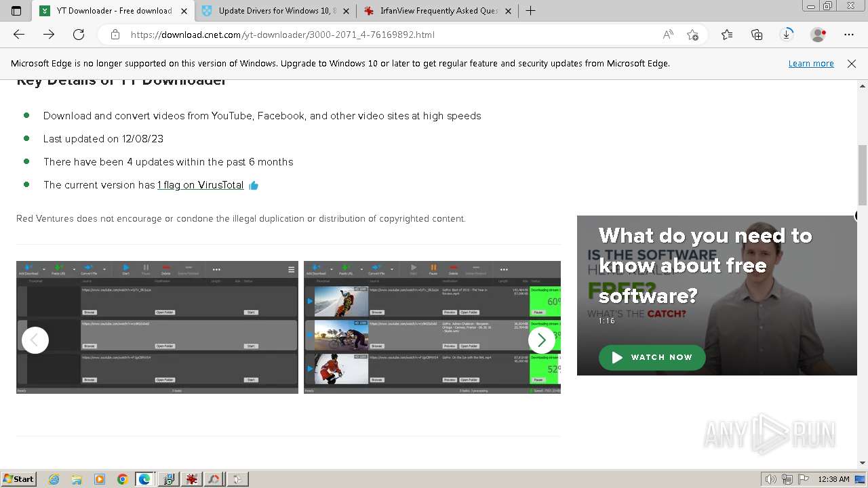This screenshot has height=488, width=868.
Task: Reload the current CNET page
Action: (x=79, y=35)
